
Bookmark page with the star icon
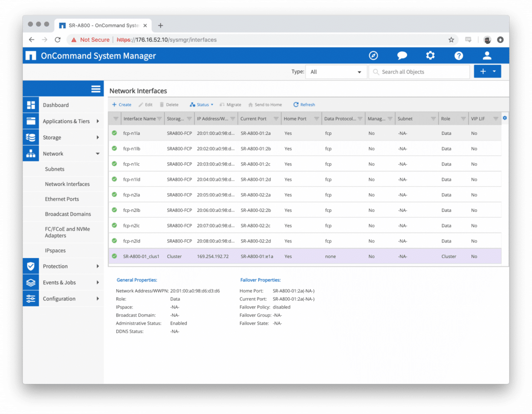tap(451, 40)
